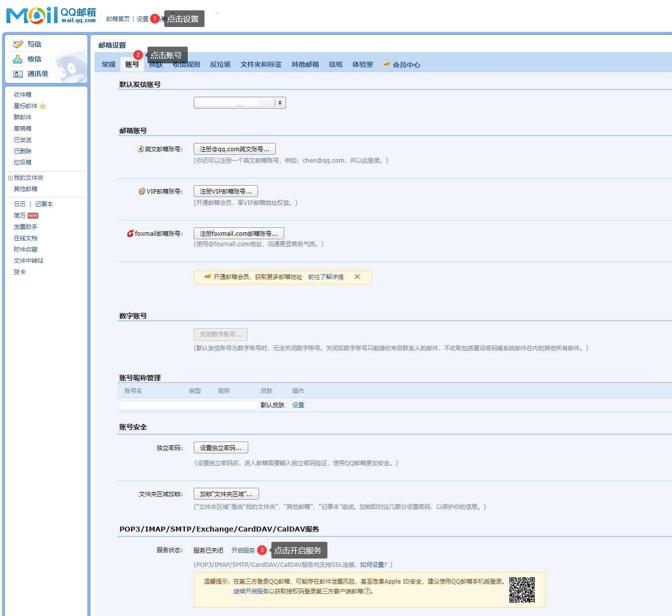Click the compose mail pencil icon
Image resolution: width=672 pixels, height=616 pixels.
coord(18,44)
